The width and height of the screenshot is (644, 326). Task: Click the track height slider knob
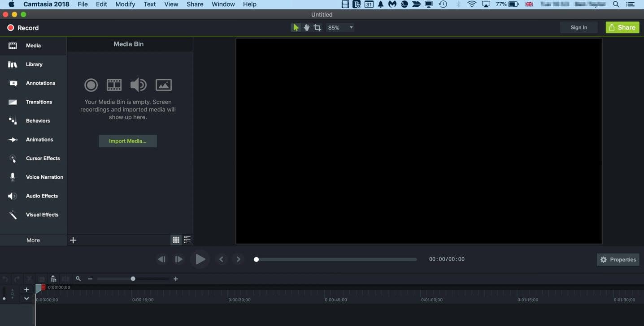pyautogui.click(x=4, y=298)
